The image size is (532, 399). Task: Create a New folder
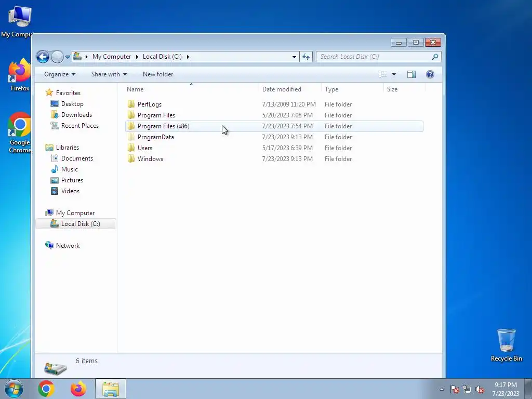[x=158, y=74]
